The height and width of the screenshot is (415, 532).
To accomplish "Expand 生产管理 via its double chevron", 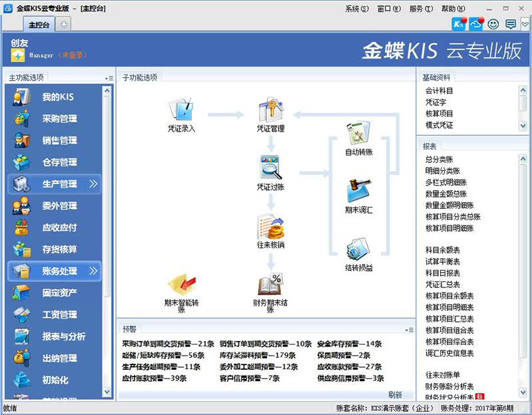I will pos(93,184).
